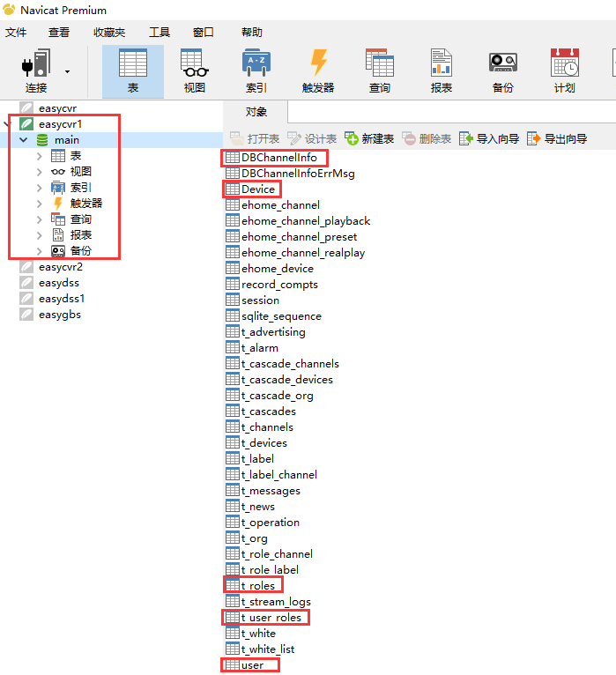The height and width of the screenshot is (675, 616).
Task: Open the 连接 (Connection) toolbar icon
Action: 36,71
